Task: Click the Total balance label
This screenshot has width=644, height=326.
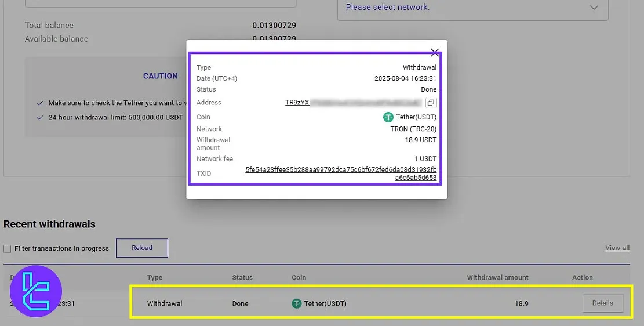Action: coord(49,25)
